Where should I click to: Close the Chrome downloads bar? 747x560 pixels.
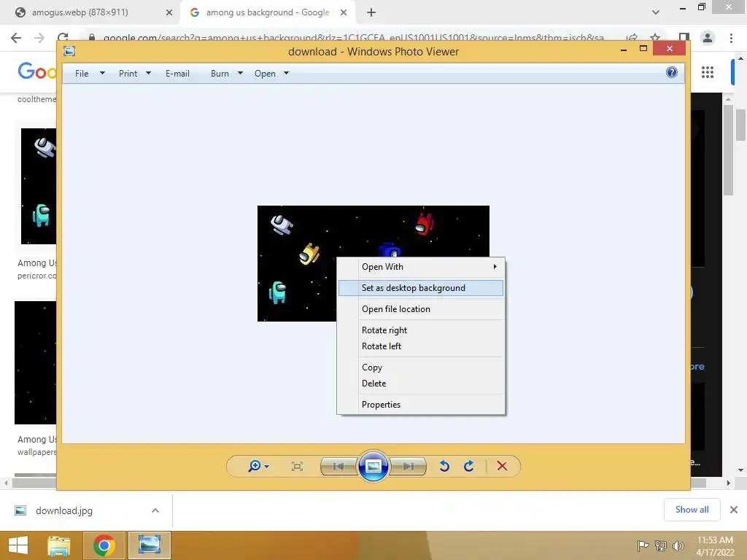click(734, 510)
